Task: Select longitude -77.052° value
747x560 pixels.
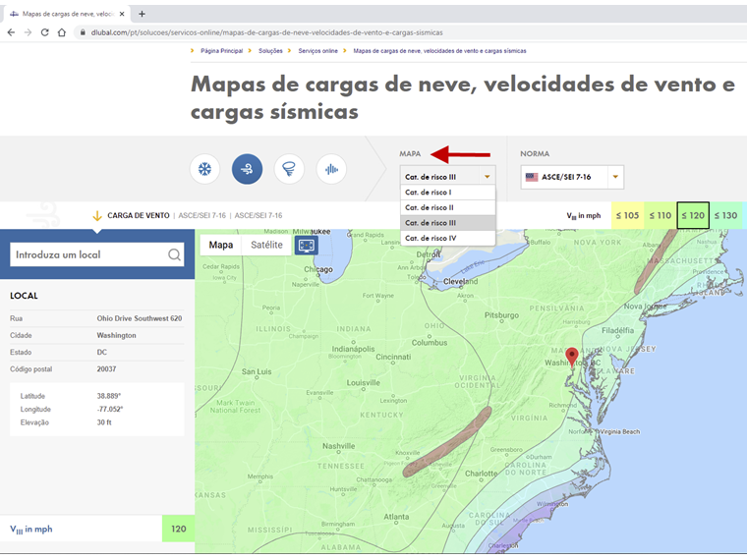Action: point(109,409)
